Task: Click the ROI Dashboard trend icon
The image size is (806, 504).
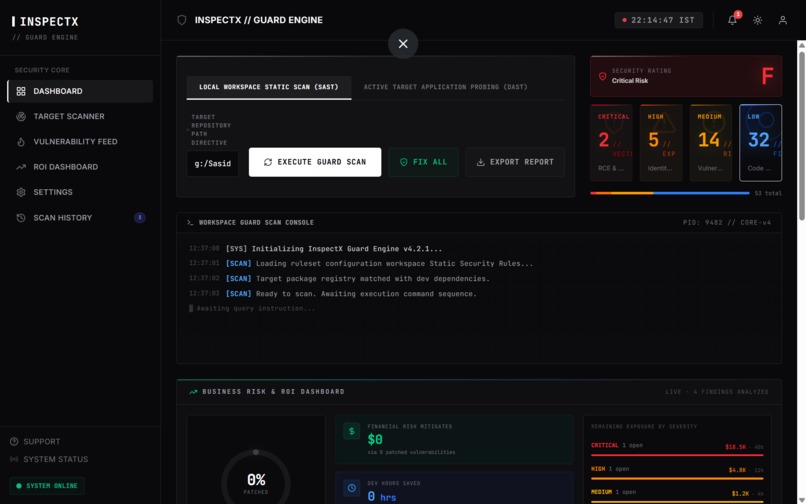Action: (x=21, y=167)
